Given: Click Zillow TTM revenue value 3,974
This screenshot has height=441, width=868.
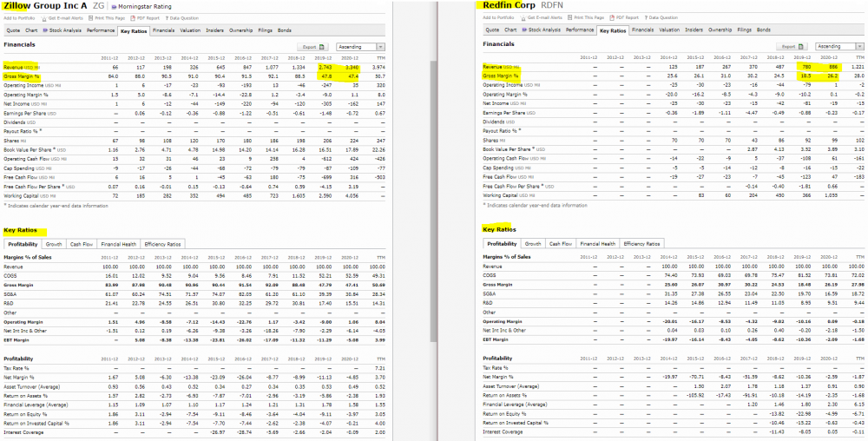Looking at the screenshot, I should pos(378,67).
